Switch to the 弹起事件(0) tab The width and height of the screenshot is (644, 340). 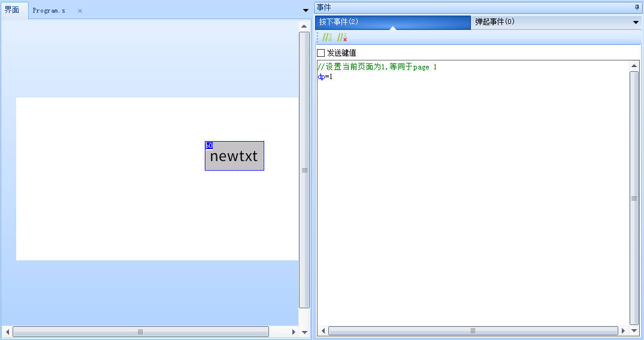click(x=495, y=22)
